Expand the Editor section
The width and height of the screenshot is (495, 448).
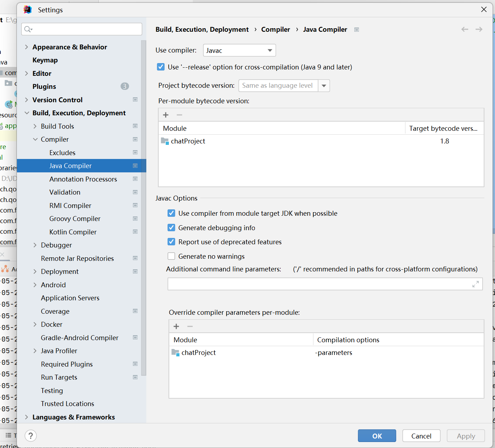pyautogui.click(x=26, y=73)
